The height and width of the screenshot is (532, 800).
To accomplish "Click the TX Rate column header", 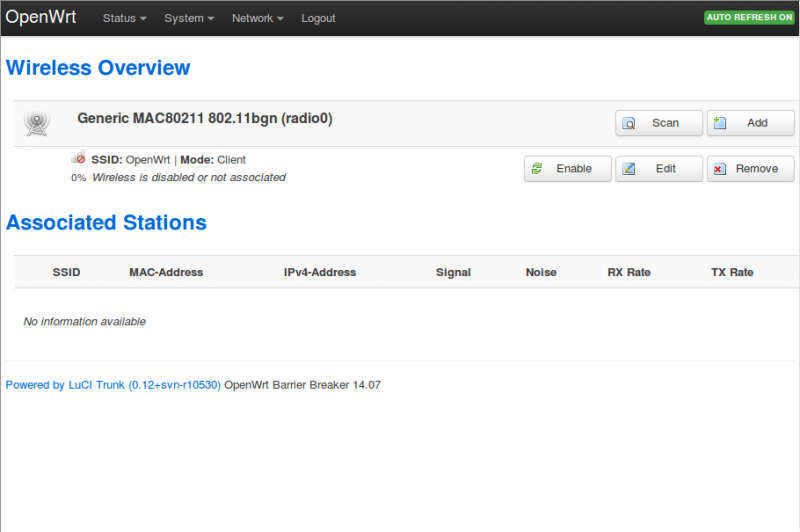I will pos(732,272).
